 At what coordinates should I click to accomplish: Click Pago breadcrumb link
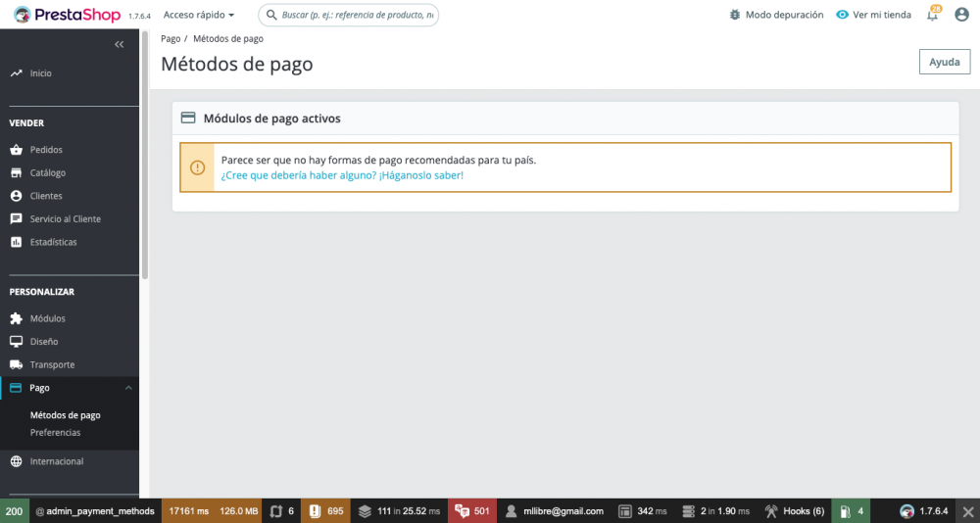click(x=171, y=39)
